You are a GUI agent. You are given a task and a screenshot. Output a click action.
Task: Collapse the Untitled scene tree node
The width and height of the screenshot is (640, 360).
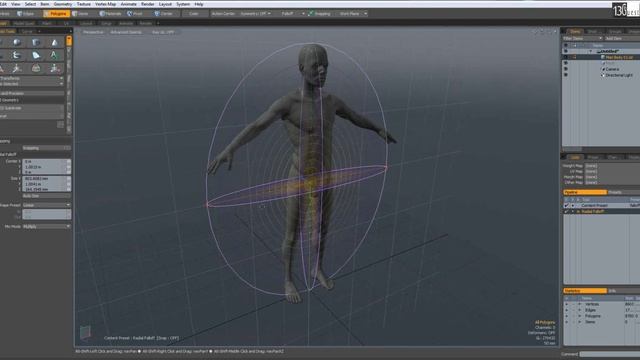tap(591, 51)
